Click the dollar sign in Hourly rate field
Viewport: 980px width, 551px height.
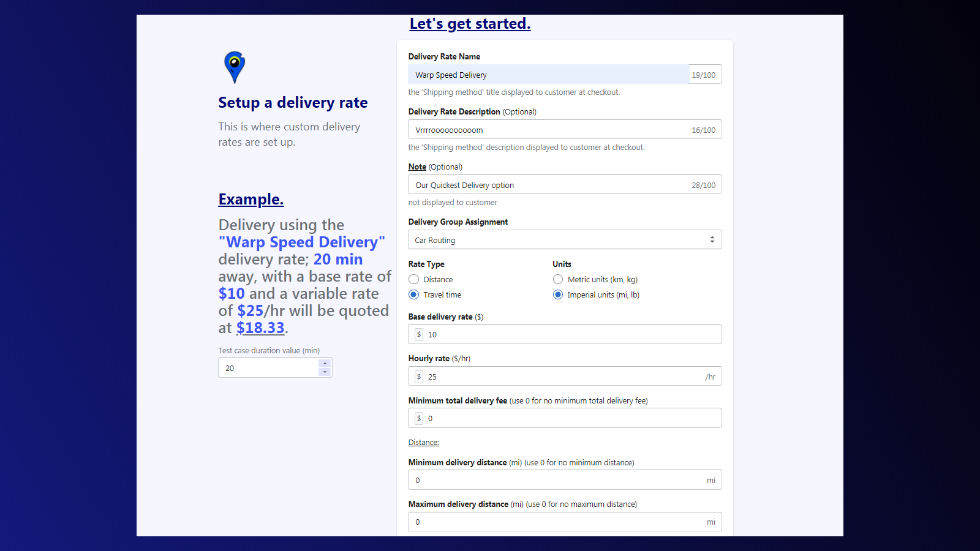click(419, 377)
